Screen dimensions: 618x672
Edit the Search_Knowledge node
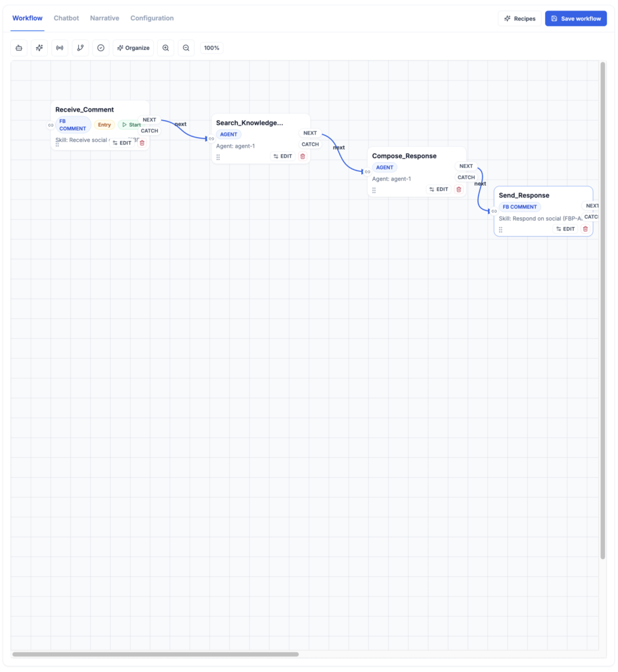pos(282,156)
